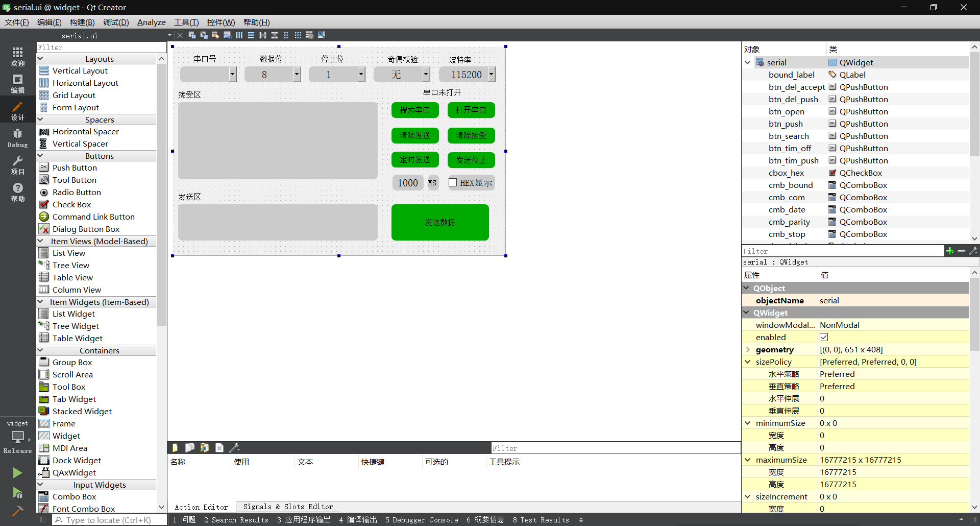Collapse the serial object tree node

tap(748, 62)
